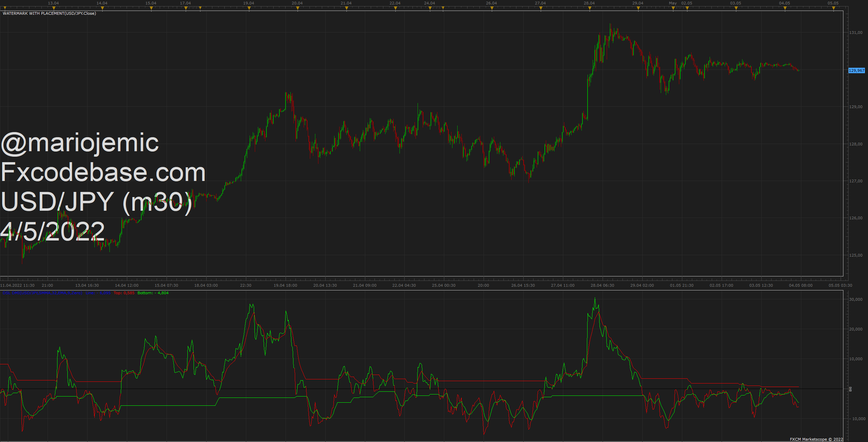Click the 21.04 09:00 time label
This screenshot has height=442, width=868.
pos(365,285)
